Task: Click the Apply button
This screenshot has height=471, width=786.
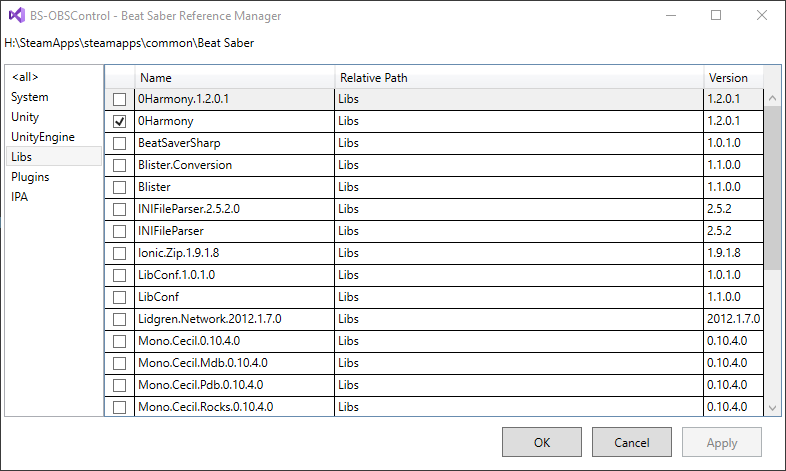Action: click(x=722, y=442)
